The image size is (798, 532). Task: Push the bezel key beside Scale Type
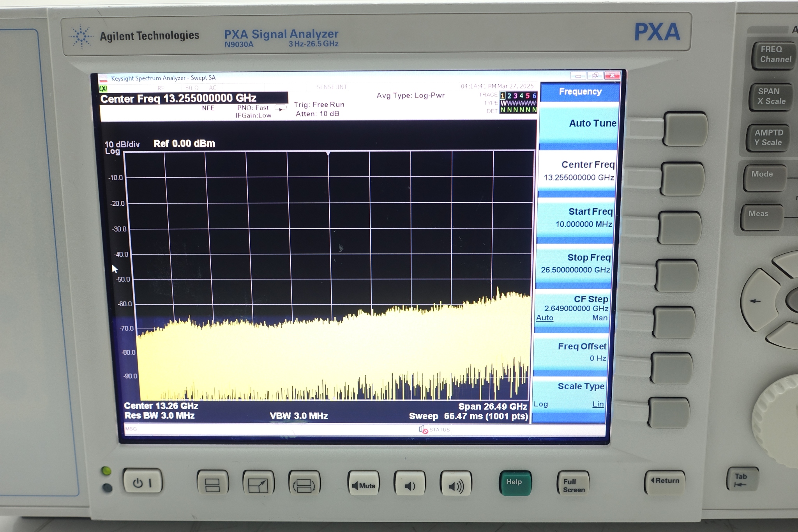pyautogui.click(x=669, y=412)
